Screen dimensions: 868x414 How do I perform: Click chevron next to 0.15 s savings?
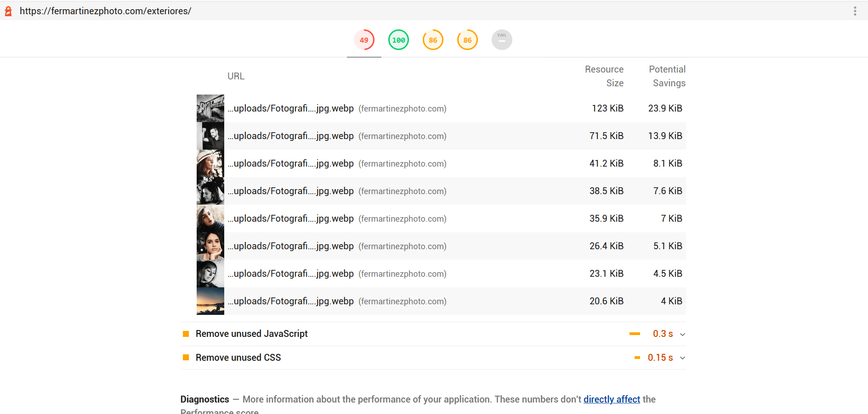(682, 358)
